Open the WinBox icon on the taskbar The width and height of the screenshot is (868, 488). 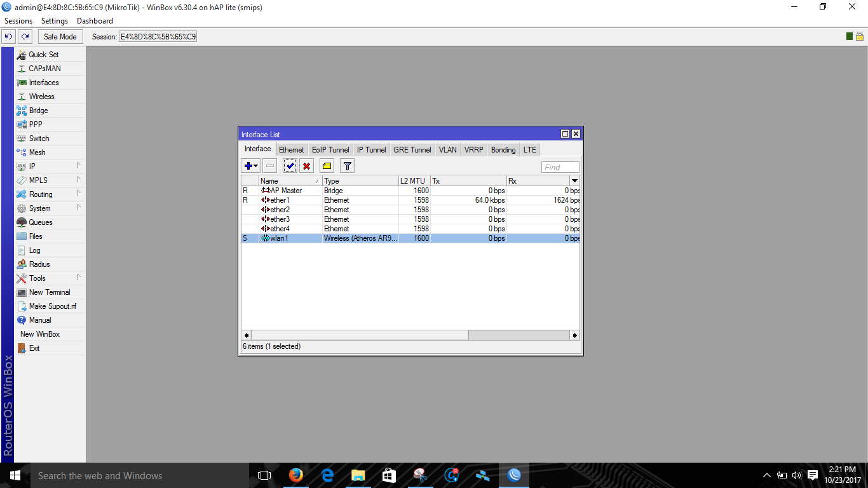click(x=513, y=475)
